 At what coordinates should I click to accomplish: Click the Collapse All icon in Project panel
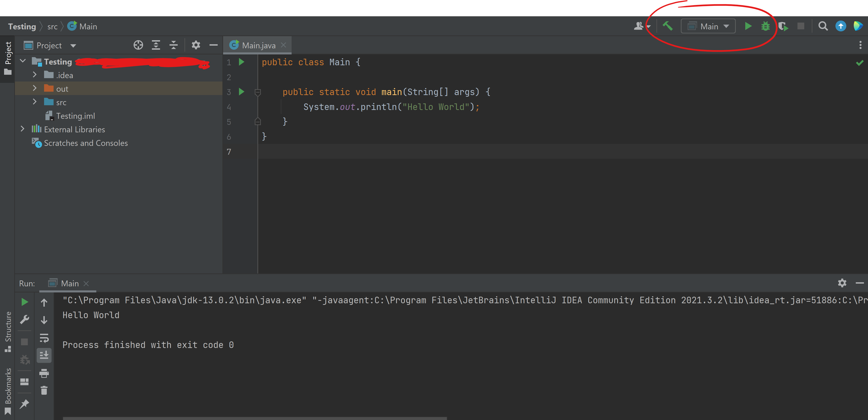[x=174, y=45]
